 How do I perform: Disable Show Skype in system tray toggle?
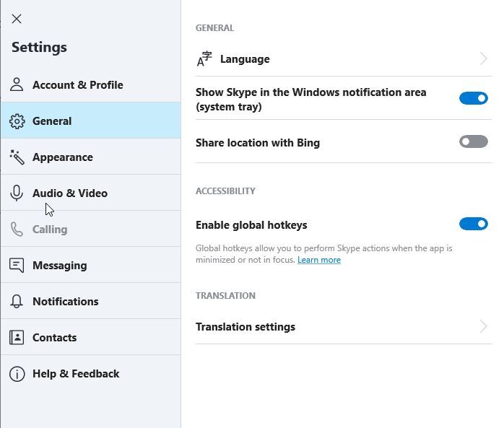[x=473, y=98]
